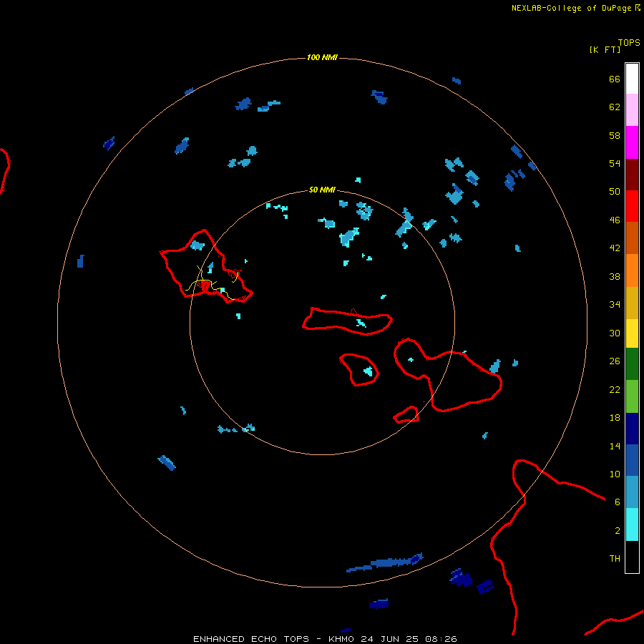Click the road-marked island outline at left

(206, 267)
